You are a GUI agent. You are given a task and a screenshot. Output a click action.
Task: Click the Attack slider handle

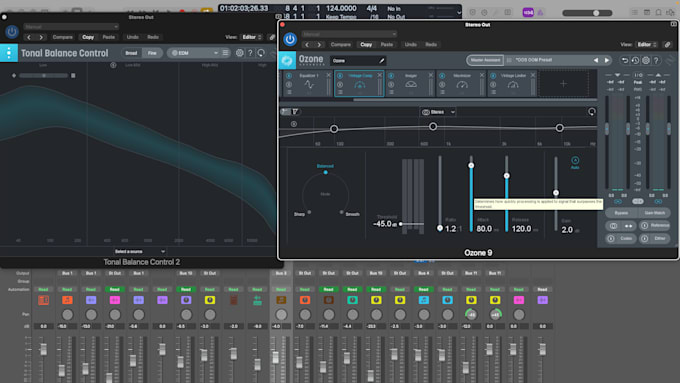coord(471,165)
